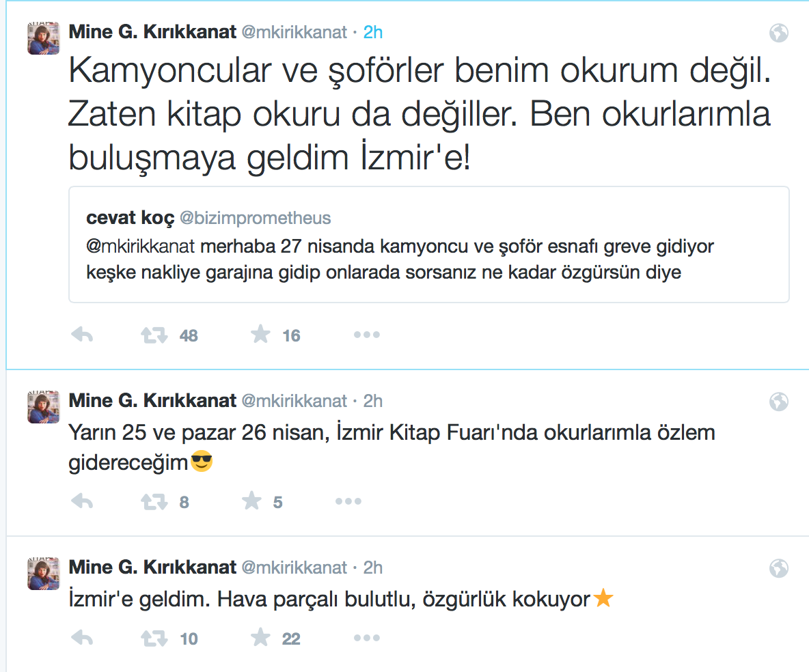The width and height of the screenshot is (809, 672).
Task: Open the more actions ellipsis on the bottom tweet
Action: click(366, 637)
